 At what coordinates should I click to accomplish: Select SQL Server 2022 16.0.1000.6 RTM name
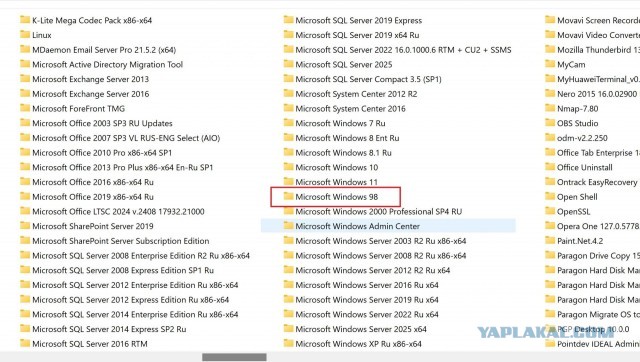pyautogui.click(x=403, y=50)
